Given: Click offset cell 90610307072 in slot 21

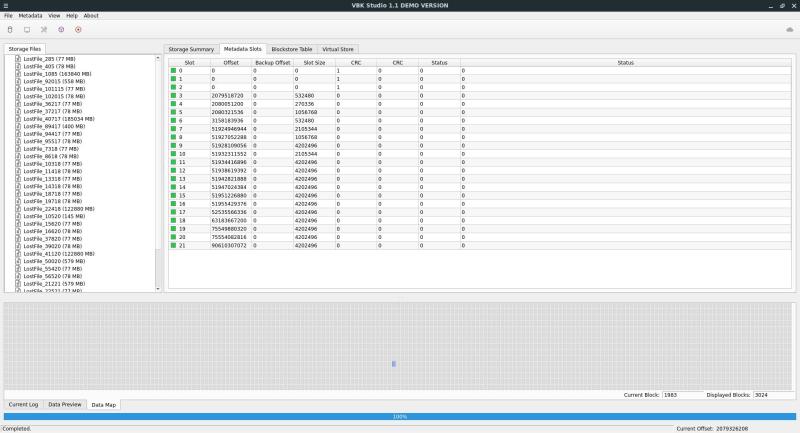Looking at the screenshot, I should click(x=229, y=245).
